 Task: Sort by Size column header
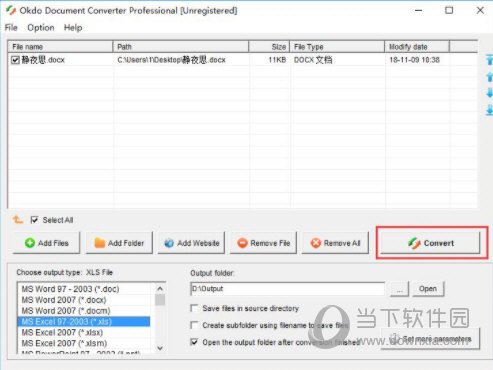pos(269,47)
